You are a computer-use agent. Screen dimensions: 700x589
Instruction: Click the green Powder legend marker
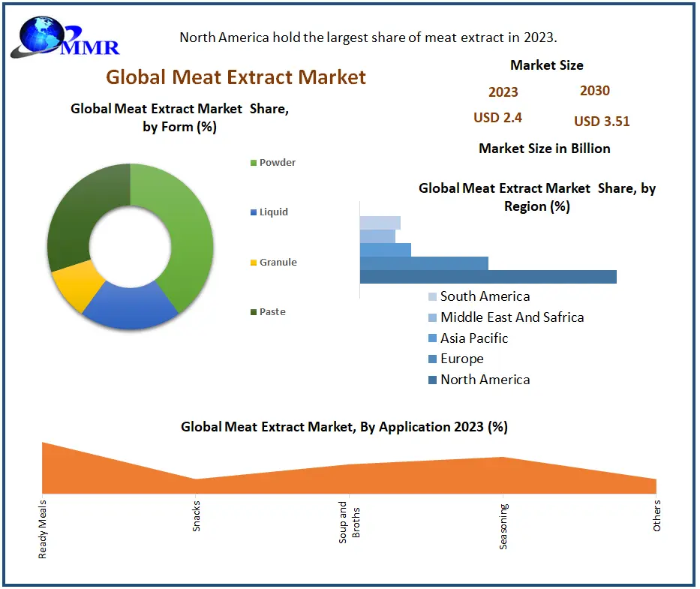point(254,163)
